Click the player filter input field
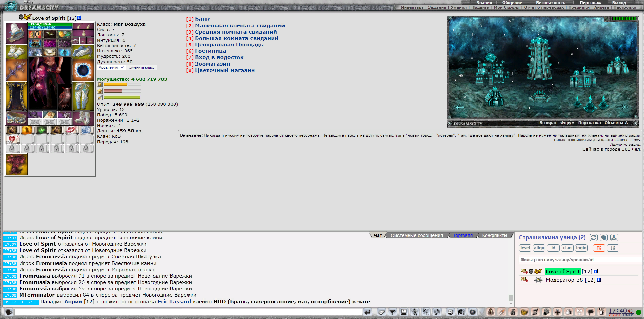This screenshot has height=319, width=644. point(580,260)
